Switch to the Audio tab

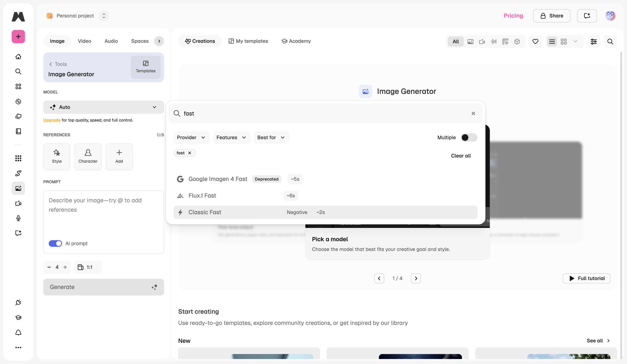point(111,41)
